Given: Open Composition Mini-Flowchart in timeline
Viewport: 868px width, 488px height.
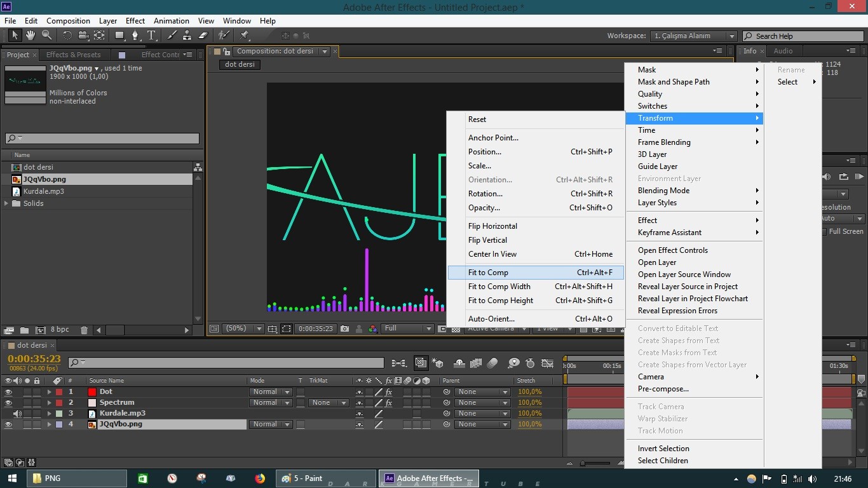Looking at the screenshot, I should tap(399, 363).
